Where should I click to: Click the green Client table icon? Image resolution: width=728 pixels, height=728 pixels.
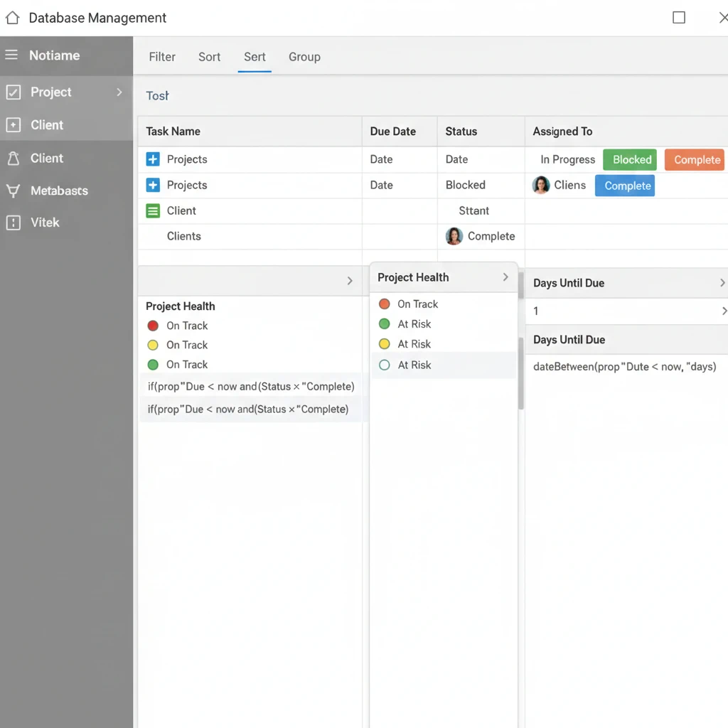152,210
